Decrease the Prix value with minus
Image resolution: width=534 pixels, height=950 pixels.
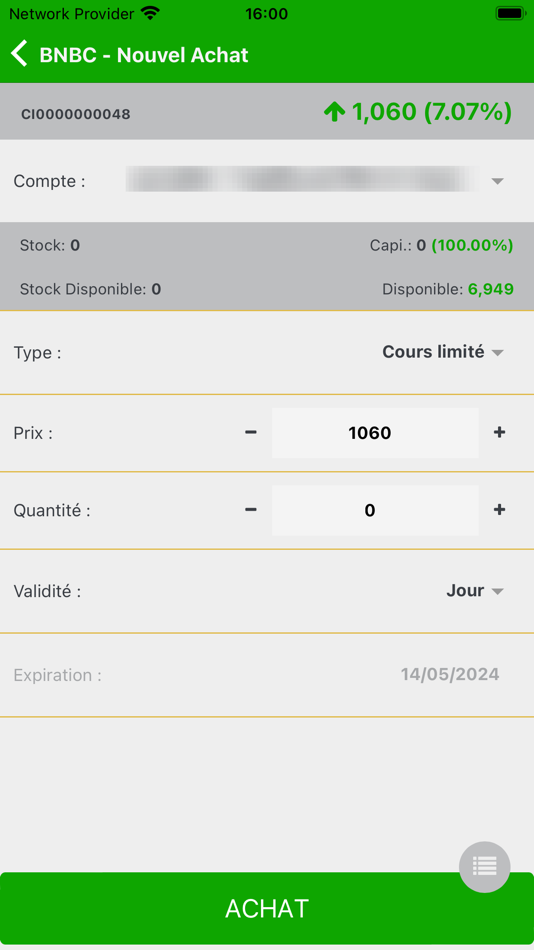250,433
